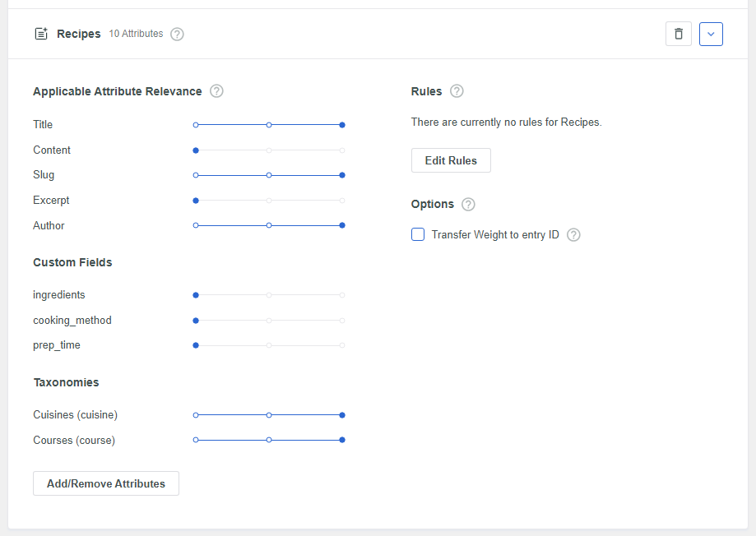Set Author slider to lowest point
The height and width of the screenshot is (536, 756).
[196, 225]
